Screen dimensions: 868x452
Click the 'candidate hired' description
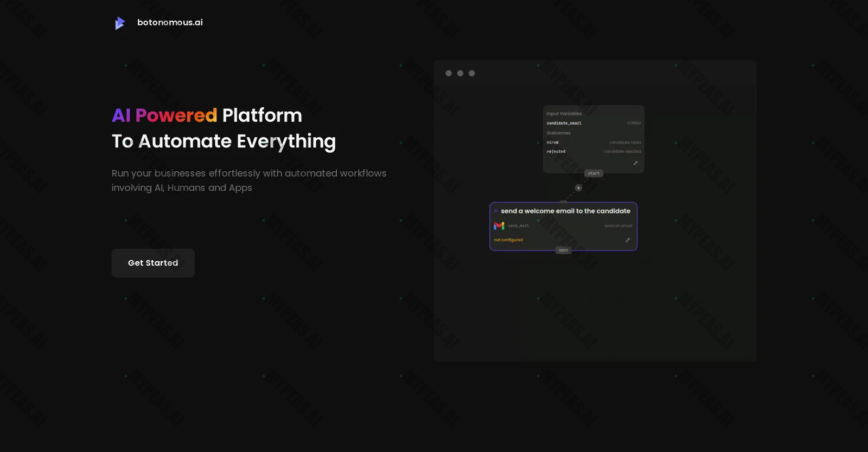[x=625, y=143]
